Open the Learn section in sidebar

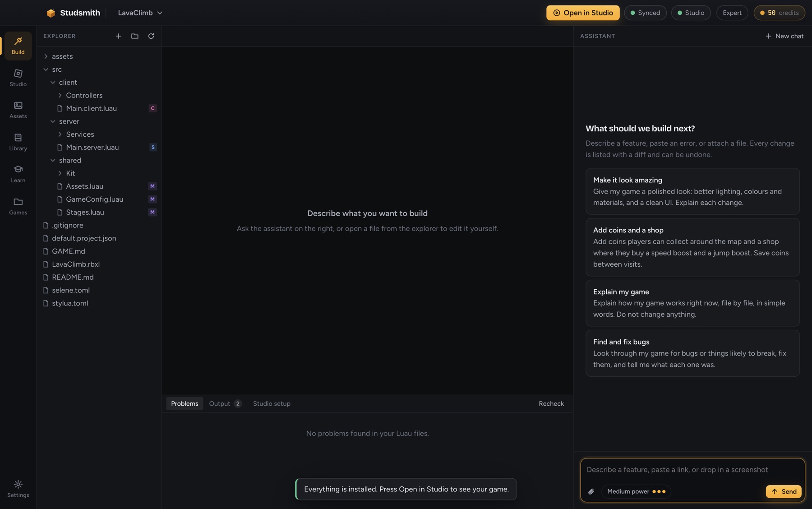coord(18,174)
